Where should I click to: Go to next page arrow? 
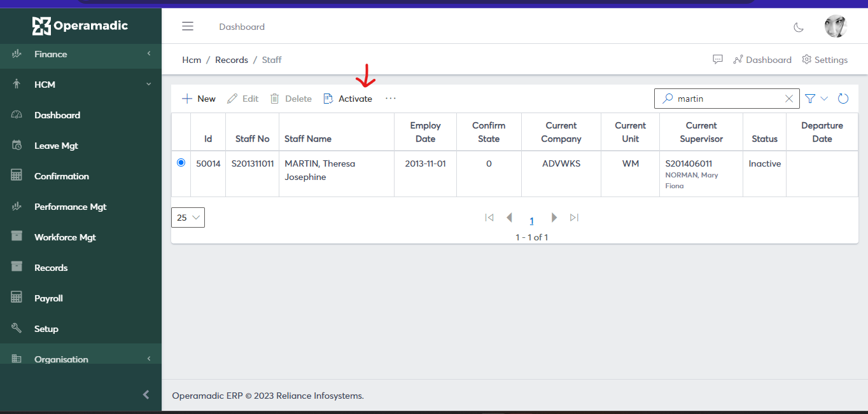(554, 217)
